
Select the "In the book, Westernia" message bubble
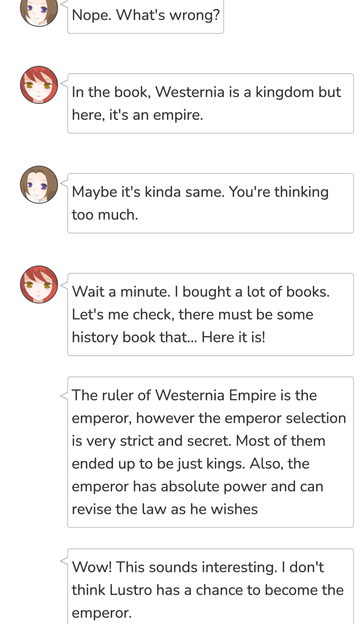[210, 103]
